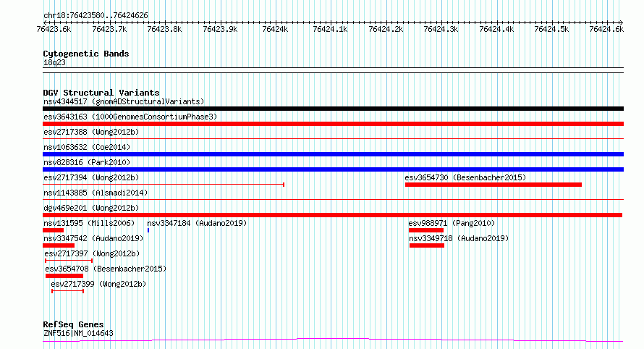
Task: Click the magenta ZNF516 gene track line
Action: click(333, 340)
